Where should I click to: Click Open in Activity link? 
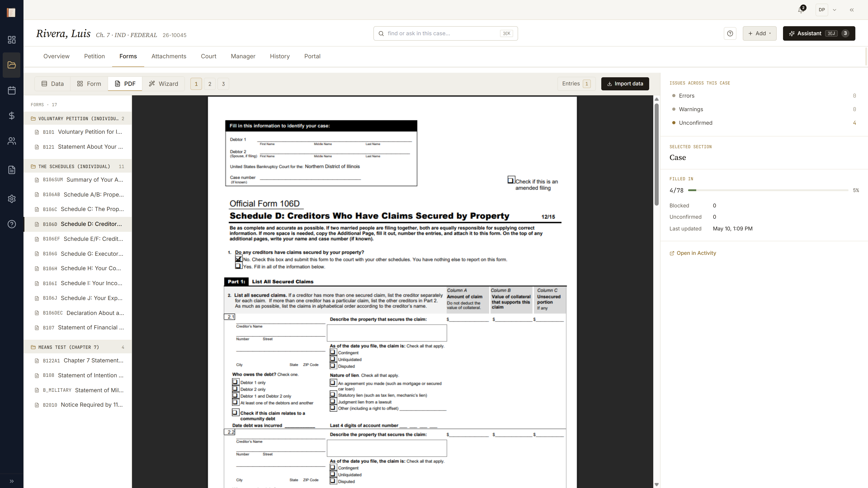tap(693, 253)
